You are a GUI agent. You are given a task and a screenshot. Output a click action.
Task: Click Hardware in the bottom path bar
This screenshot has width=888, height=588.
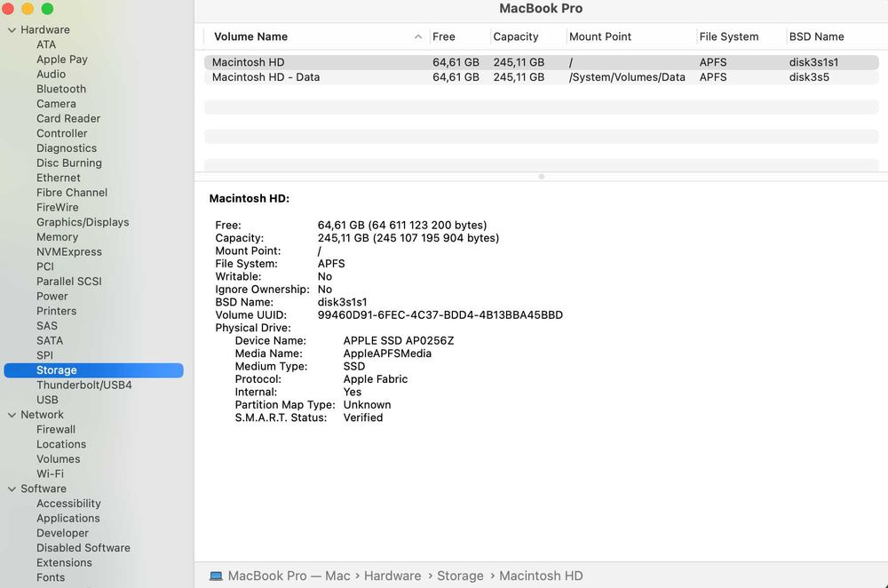click(392, 576)
